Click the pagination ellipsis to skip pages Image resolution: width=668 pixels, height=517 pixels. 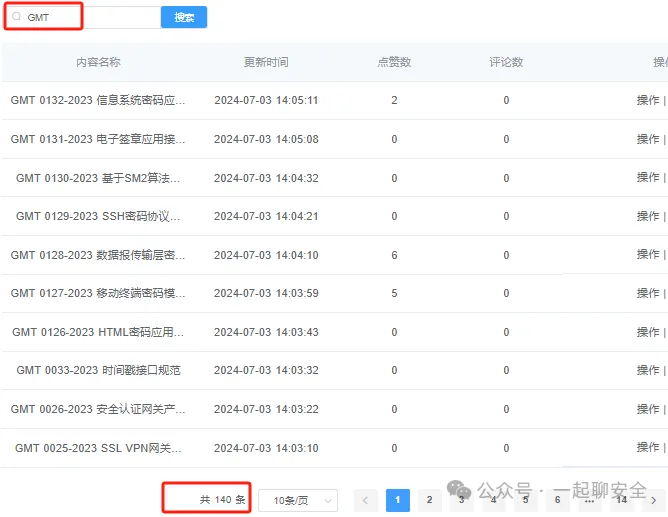pyautogui.click(x=589, y=500)
